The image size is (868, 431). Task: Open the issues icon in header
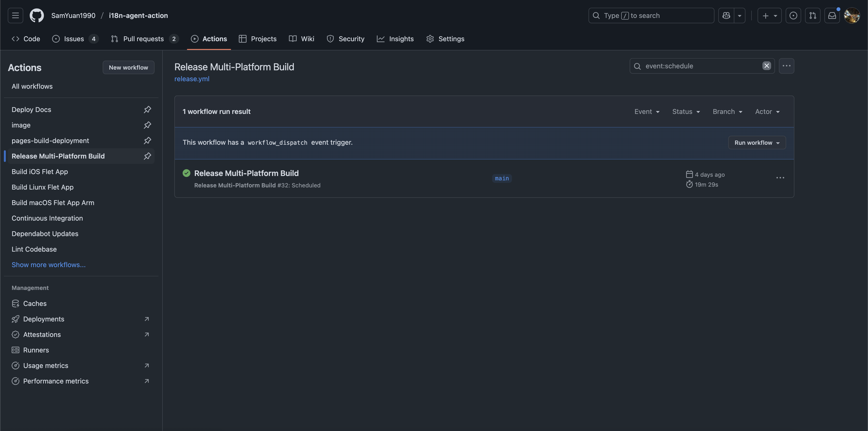pyautogui.click(x=793, y=16)
